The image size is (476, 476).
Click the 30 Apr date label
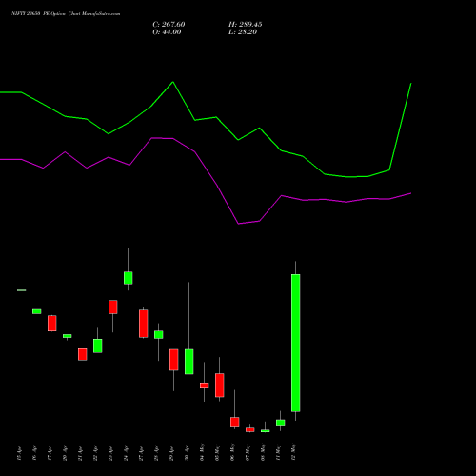tap(188, 453)
